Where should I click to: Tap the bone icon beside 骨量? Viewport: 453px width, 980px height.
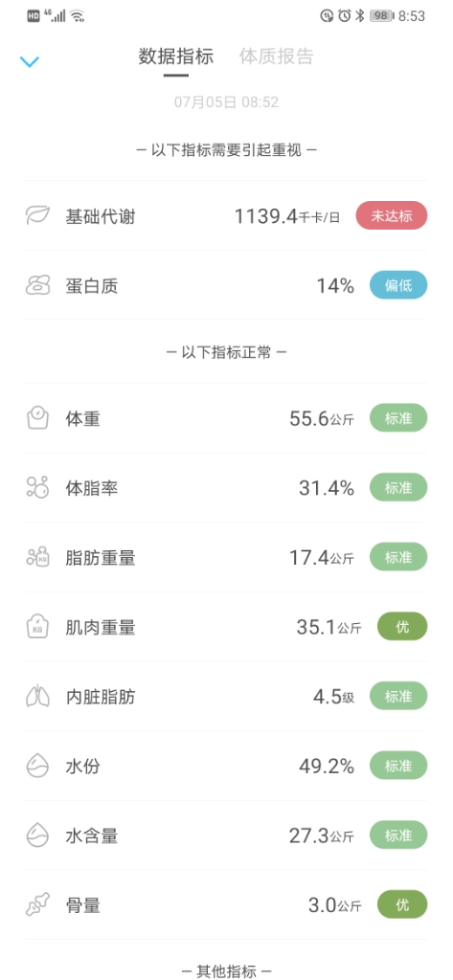37,904
